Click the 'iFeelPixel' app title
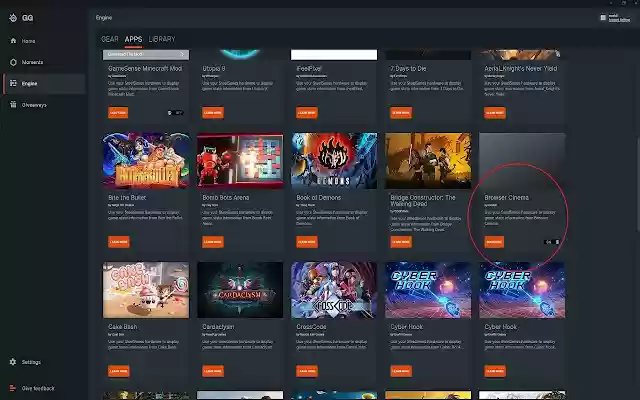The width and height of the screenshot is (640, 400). click(x=309, y=69)
